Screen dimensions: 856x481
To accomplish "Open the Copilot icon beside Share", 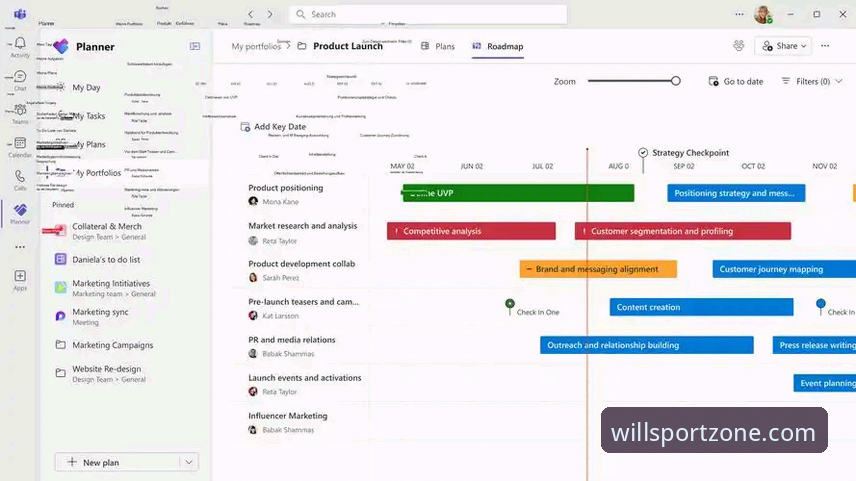I will [x=739, y=46].
